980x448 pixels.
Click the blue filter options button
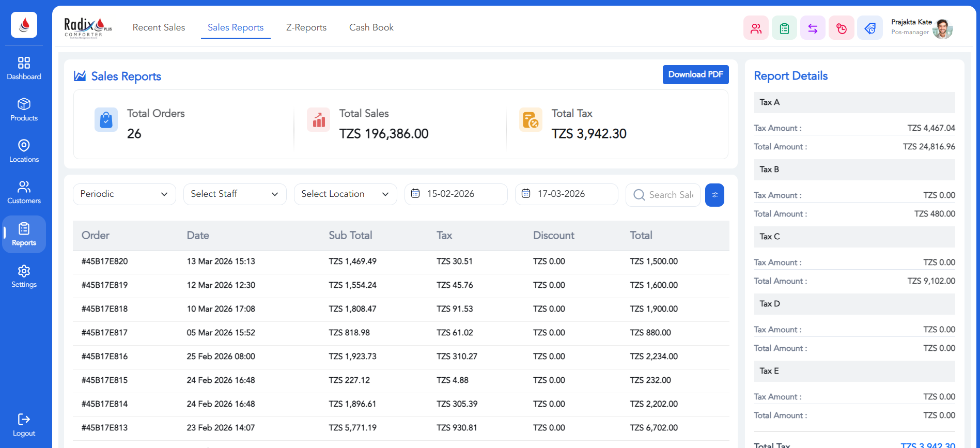coord(714,195)
